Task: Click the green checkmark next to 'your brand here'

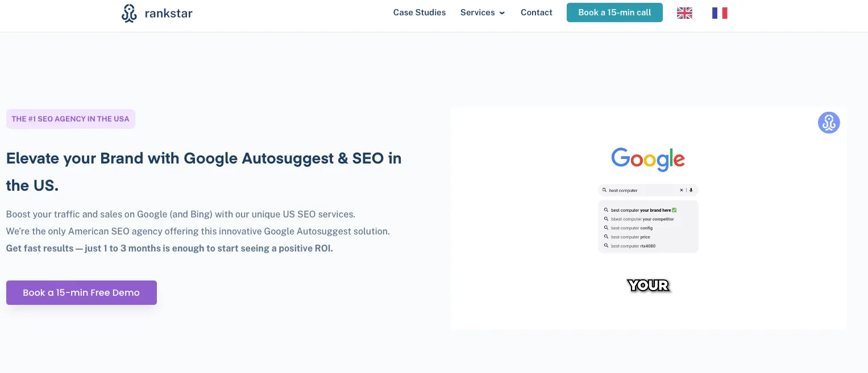Action: tap(674, 209)
